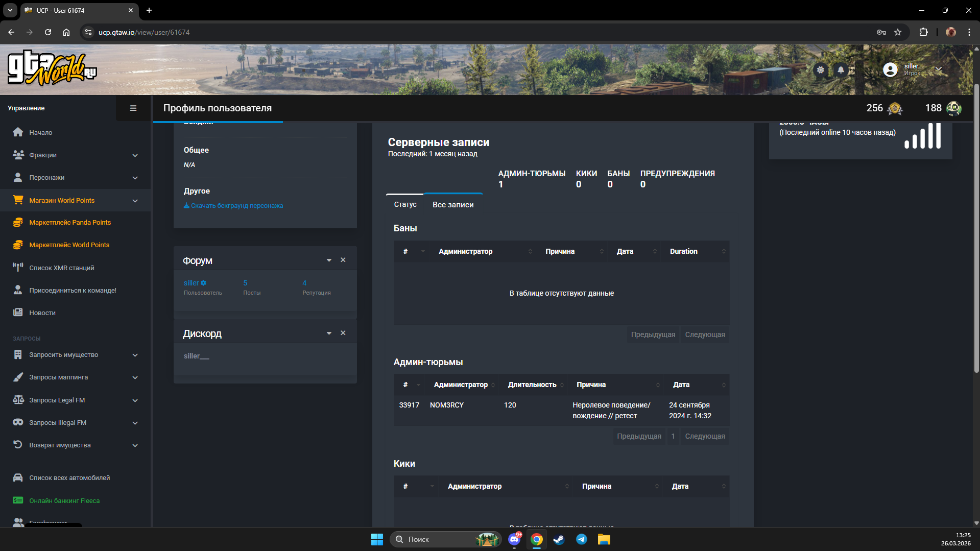Click the Фракции group icon
The height and width of the screenshot is (551, 980).
coord(18,155)
